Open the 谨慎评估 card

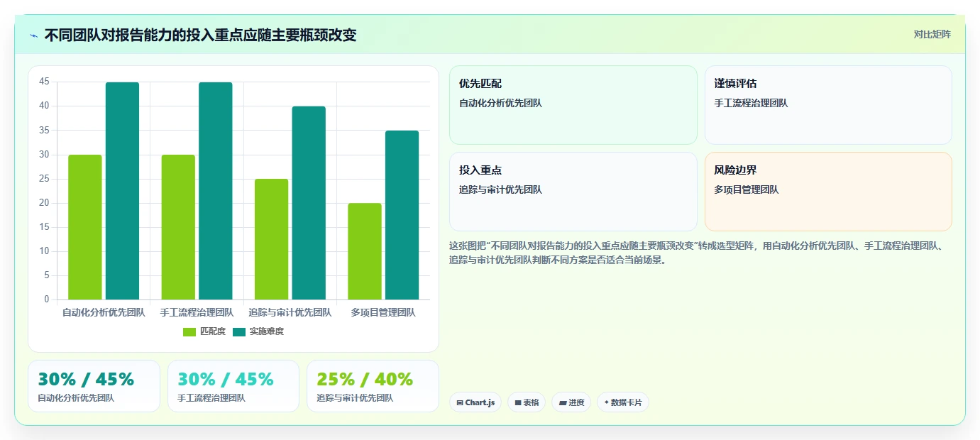click(x=828, y=105)
